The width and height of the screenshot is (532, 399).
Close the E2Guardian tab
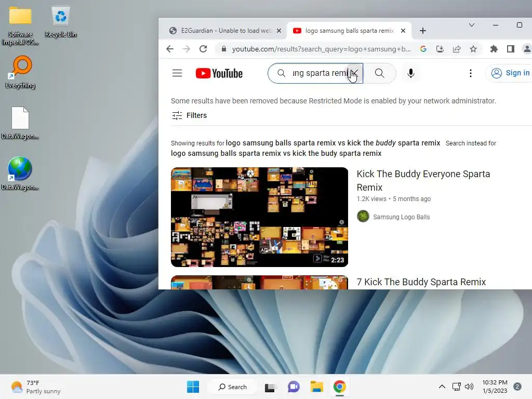(279, 31)
